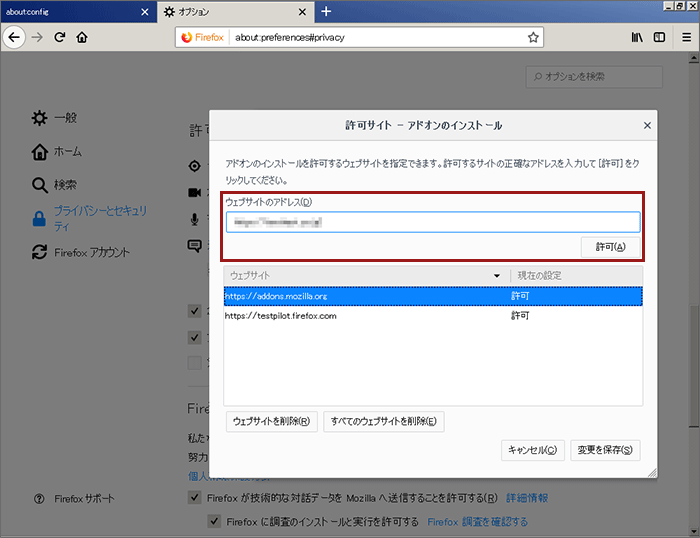This screenshot has height=538, width=700.
Task: Select the https://testpilot.firefox.com row
Action: pyautogui.click(x=433, y=316)
